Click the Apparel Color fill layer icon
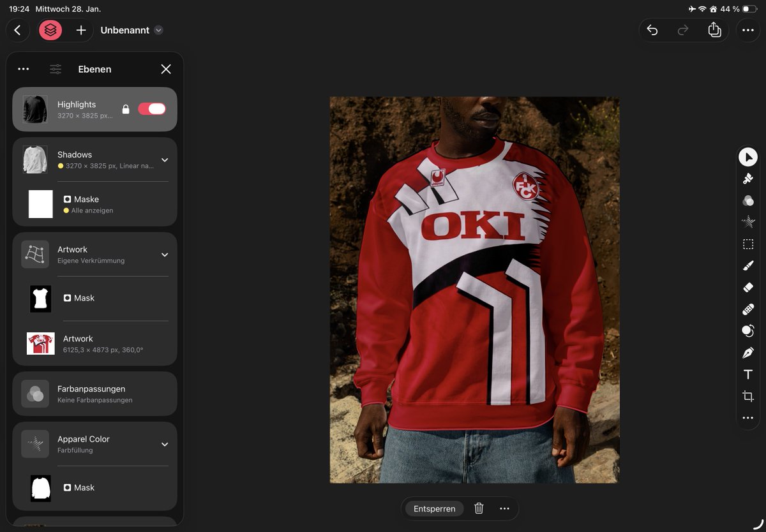 pyautogui.click(x=35, y=444)
